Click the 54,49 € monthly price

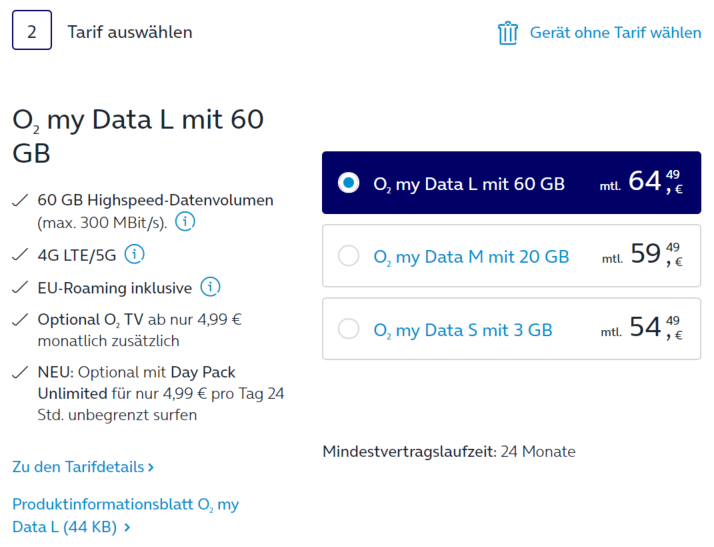642,327
